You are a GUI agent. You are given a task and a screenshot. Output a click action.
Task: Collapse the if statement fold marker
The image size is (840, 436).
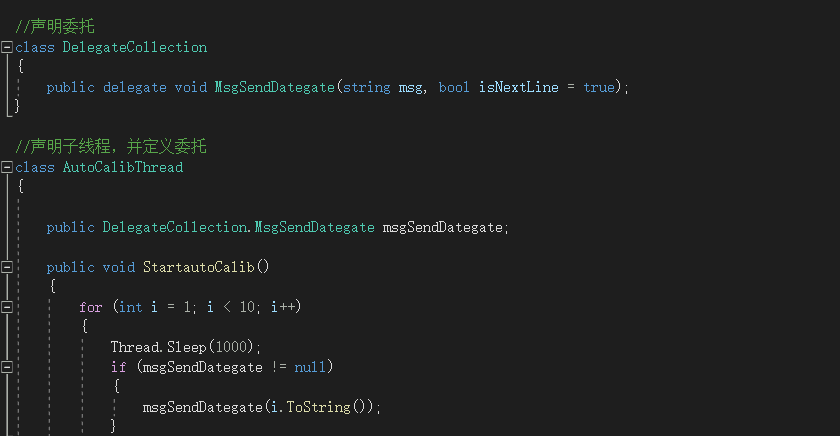pyautogui.click(x=7, y=367)
